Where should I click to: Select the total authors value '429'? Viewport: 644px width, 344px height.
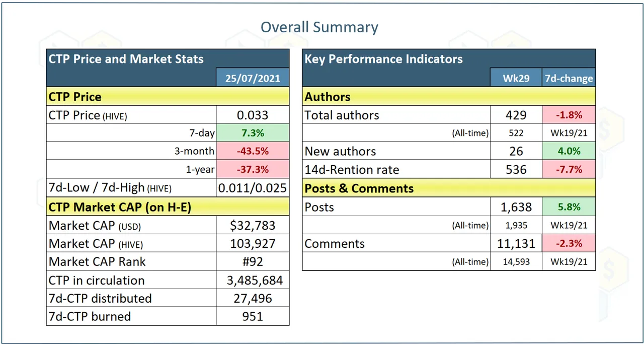pos(516,115)
